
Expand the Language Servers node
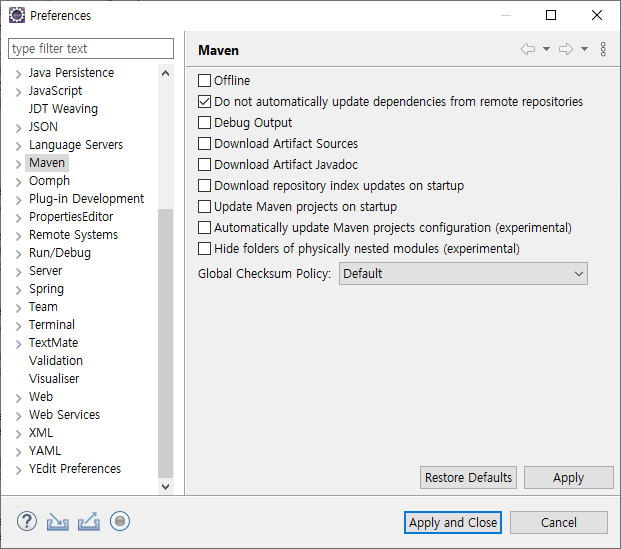click(18, 146)
